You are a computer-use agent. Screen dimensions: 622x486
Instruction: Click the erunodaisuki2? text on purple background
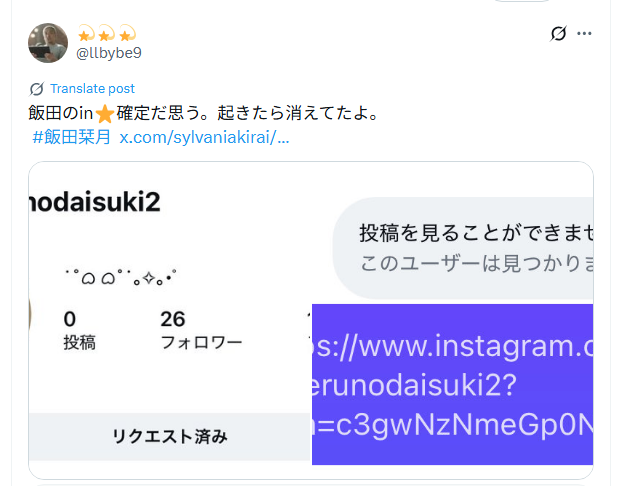coord(413,385)
